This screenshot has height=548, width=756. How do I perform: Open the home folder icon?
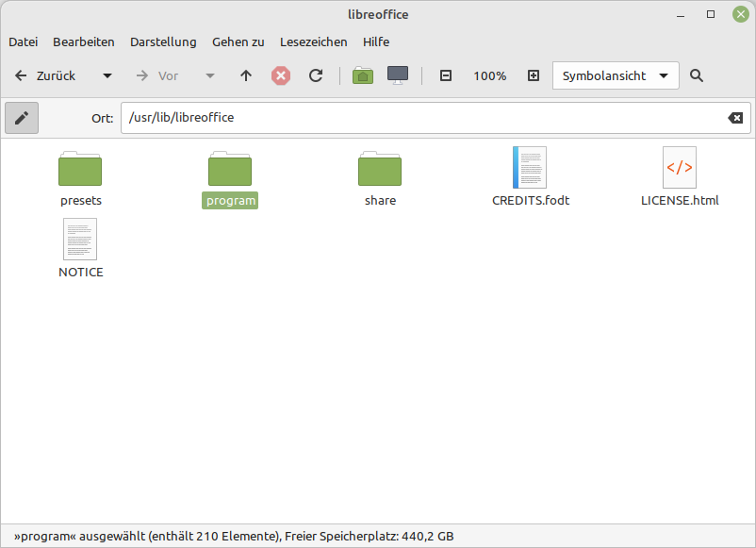click(363, 75)
